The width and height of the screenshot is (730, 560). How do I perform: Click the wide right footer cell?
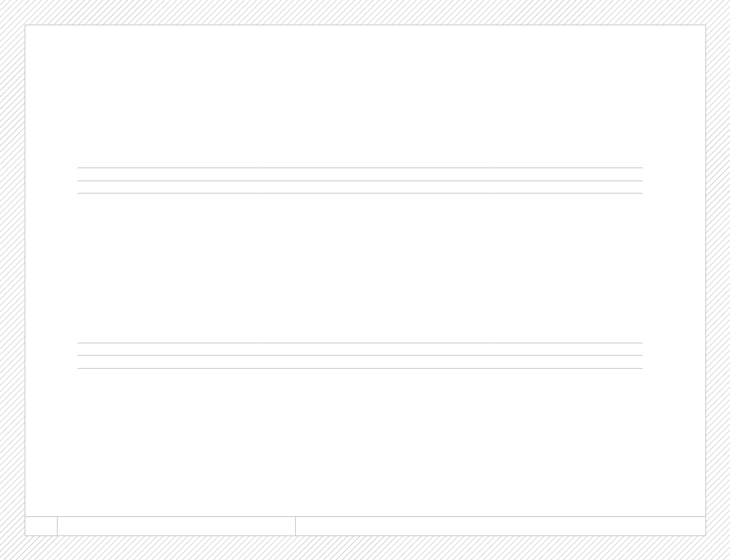point(500,526)
